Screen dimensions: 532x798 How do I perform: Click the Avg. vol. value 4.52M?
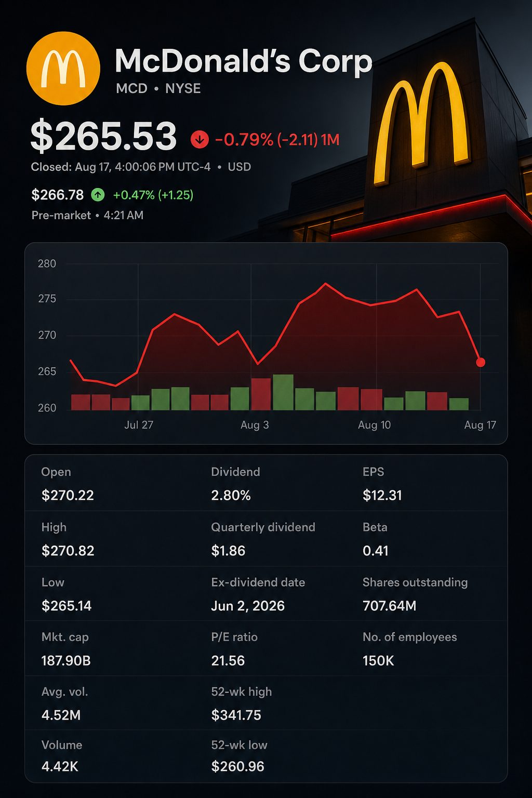coord(61,715)
